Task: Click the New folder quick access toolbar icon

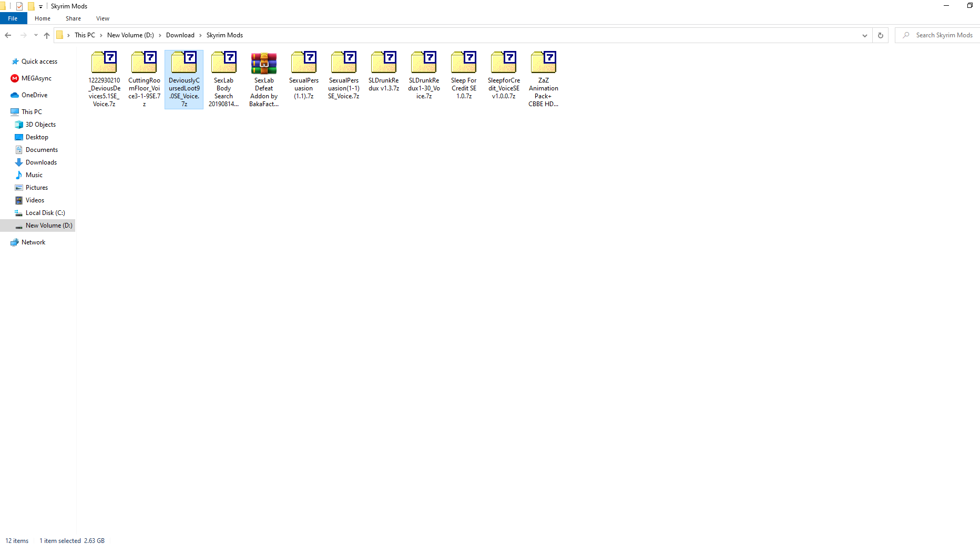Action: click(x=31, y=6)
